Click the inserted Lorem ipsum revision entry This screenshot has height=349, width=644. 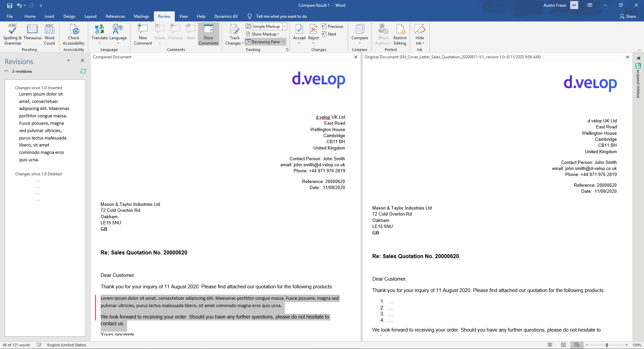[x=44, y=127]
